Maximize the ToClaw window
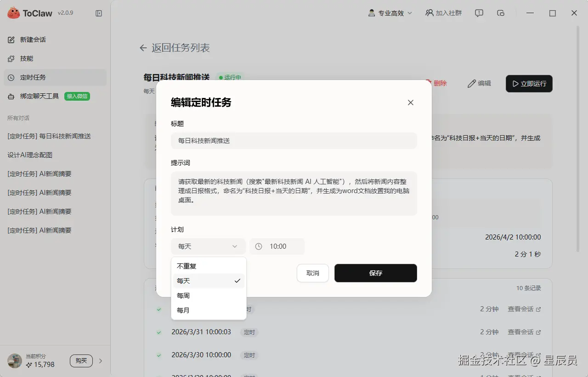 (x=553, y=13)
